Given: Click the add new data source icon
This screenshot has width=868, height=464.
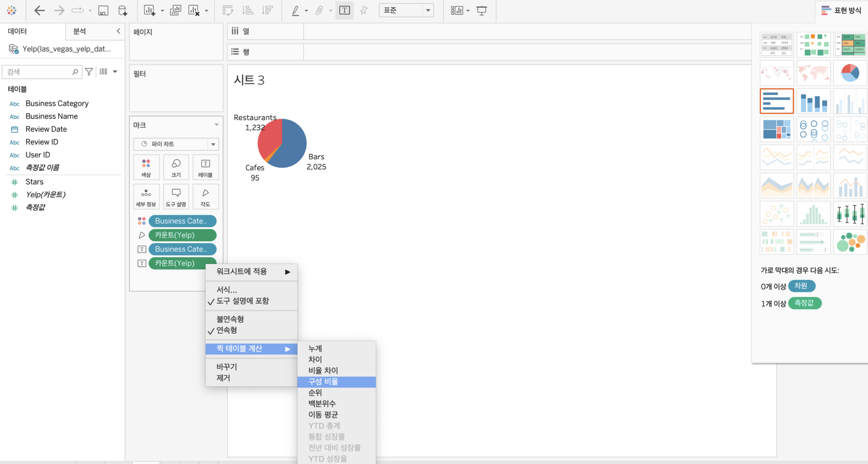Looking at the screenshot, I should [x=122, y=11].
